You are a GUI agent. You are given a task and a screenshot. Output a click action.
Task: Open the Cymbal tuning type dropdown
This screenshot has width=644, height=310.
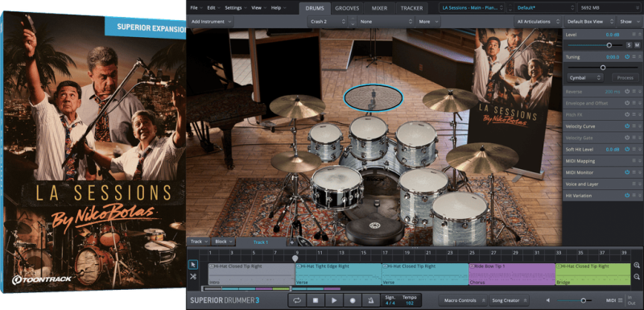tap(585, 77)
